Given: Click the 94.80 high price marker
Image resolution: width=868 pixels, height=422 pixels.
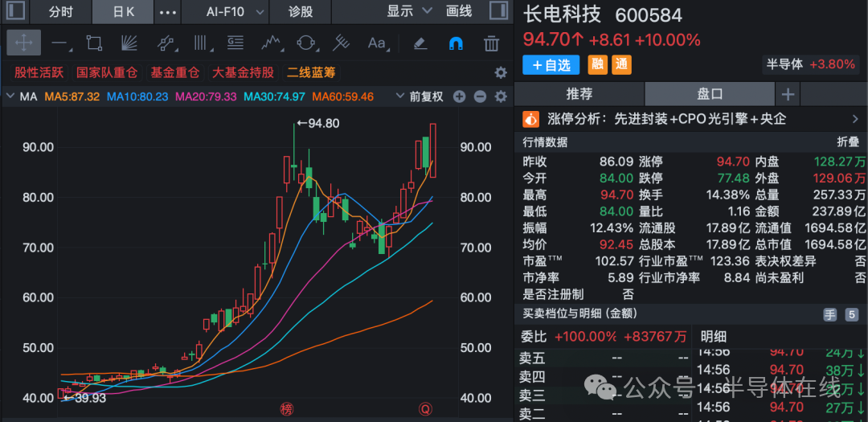Looking at the screenshot, I should coord(317,123).
